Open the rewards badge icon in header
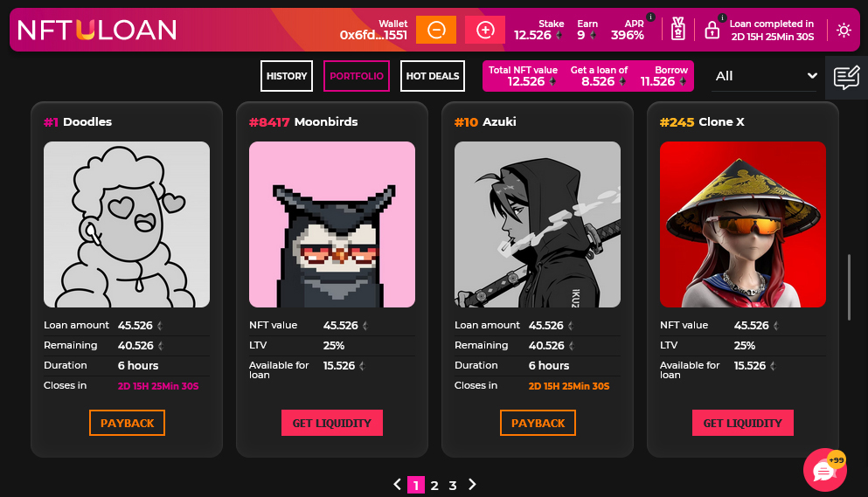 tap(677, 29)
